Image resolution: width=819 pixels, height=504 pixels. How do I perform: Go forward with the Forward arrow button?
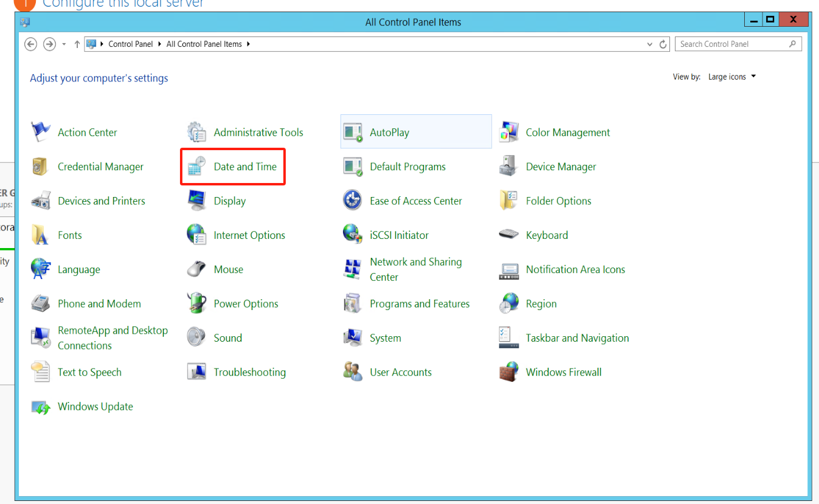click(49, 44)
